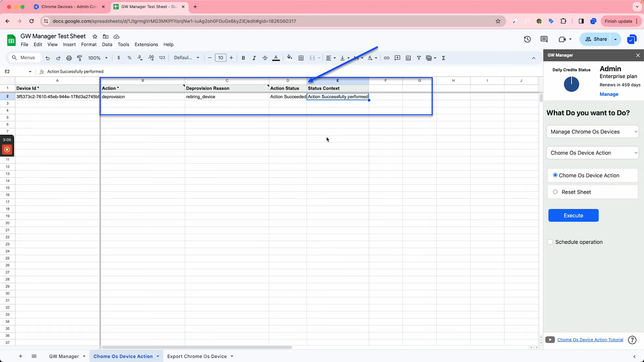Increase font size with plus button
Image resolution: width=644 pixels, height=362 pixels.
[231, 58]
